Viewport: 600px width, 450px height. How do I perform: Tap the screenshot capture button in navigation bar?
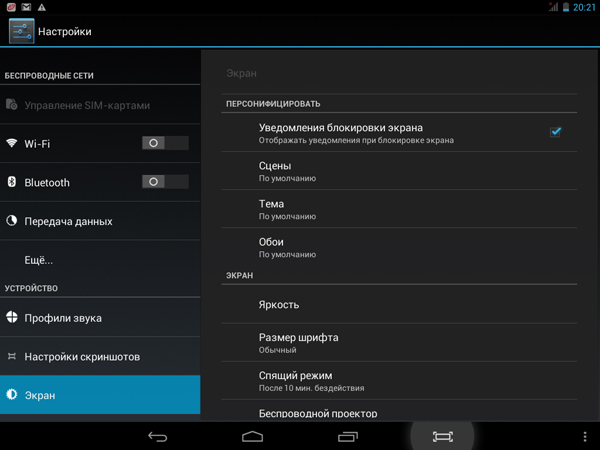click(443, 436)
